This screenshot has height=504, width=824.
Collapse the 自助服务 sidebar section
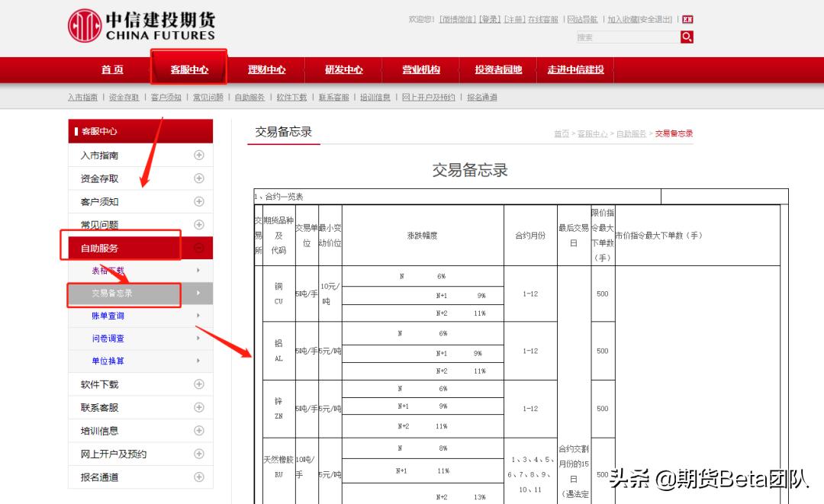tap(198, 247)
